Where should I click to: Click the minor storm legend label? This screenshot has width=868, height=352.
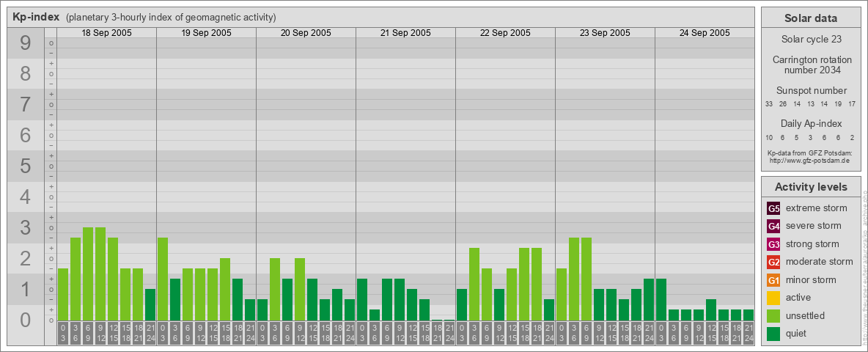[811, 279]
